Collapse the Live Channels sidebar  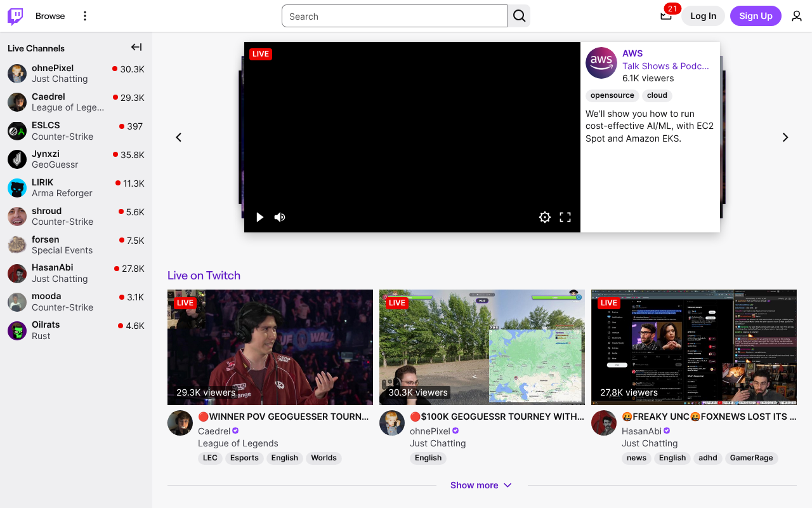136,47
